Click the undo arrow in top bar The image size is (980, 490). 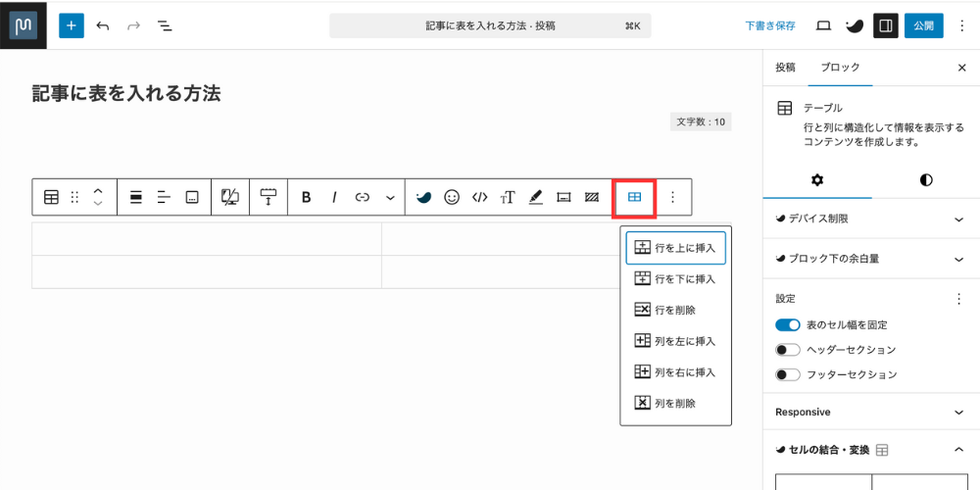(x=103, y=25)
